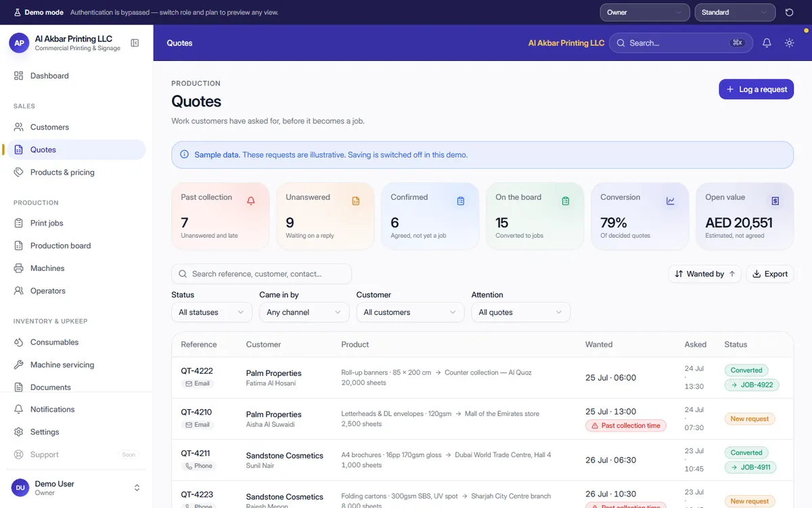This screenshot has width=812, height=508.
Task: Click the Confirmed card clipboard icon
Action: point(461,200)
